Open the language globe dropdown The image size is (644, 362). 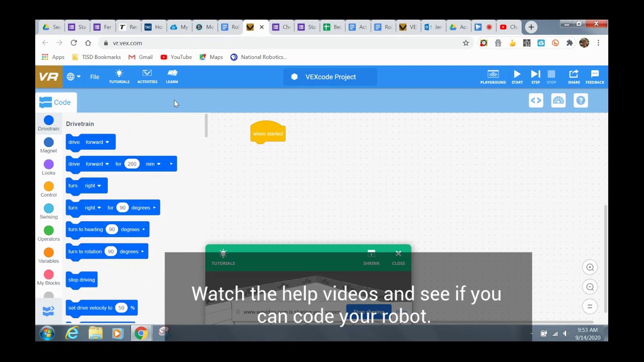pos(73,77)
